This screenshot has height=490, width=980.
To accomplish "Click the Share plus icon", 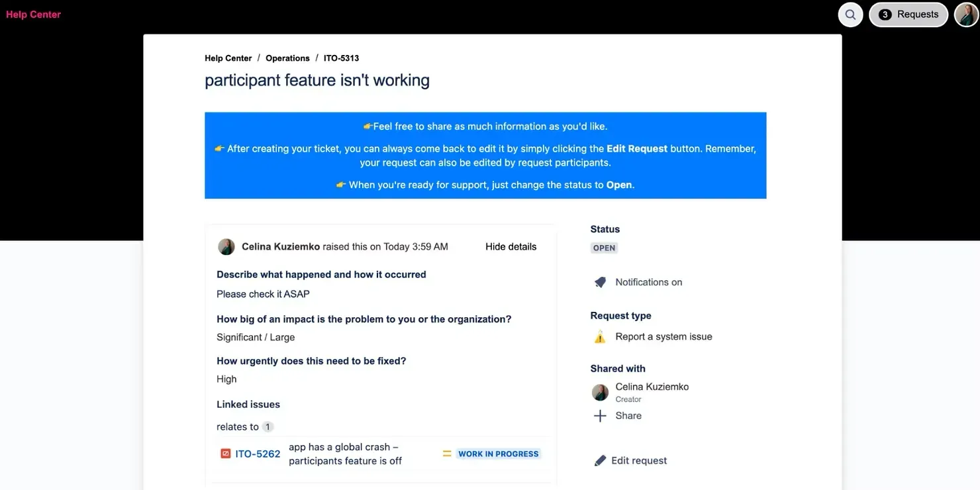I will (599, 415).
